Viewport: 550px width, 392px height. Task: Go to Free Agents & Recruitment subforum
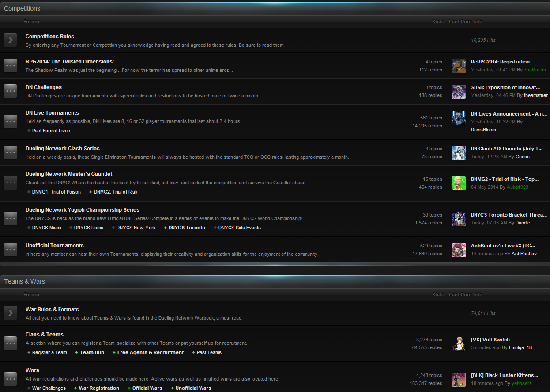[x=151, y=352]
